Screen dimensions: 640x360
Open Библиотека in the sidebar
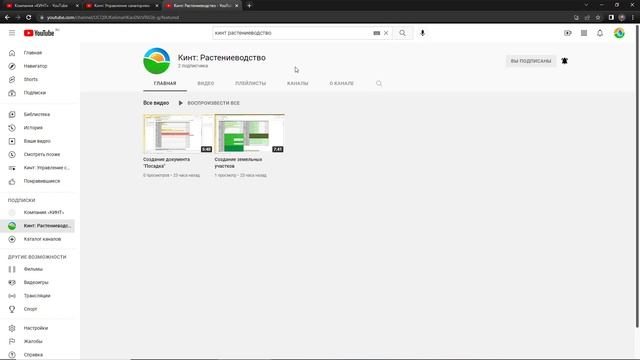37,115
